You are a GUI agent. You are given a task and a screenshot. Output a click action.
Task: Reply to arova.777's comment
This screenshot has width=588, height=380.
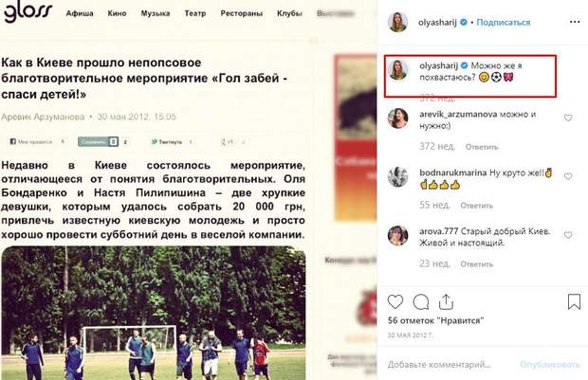477,264
